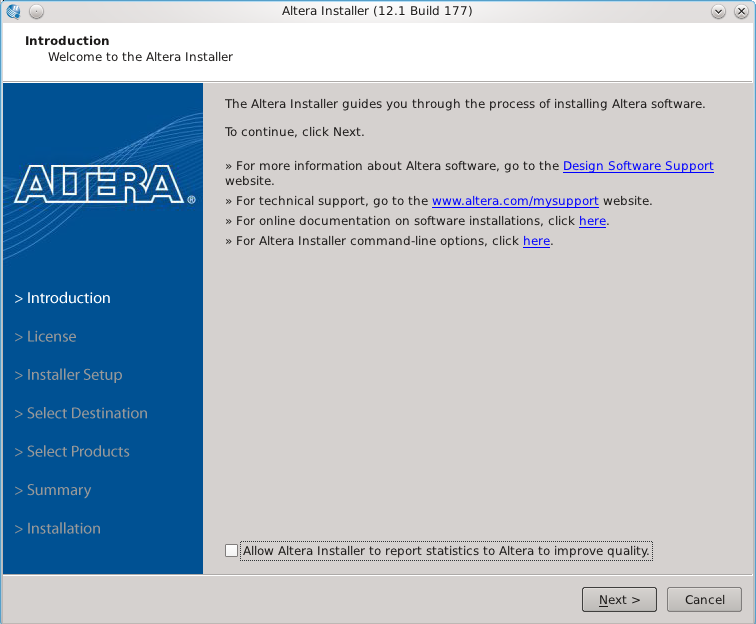Click the Altera logo image

pos(104,184)
